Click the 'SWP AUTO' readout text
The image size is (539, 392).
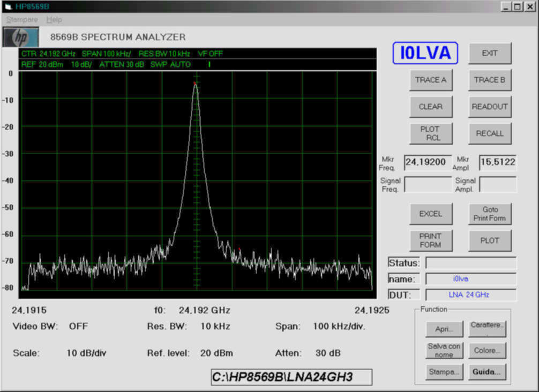pyautogui.click(x=170, y=65)
